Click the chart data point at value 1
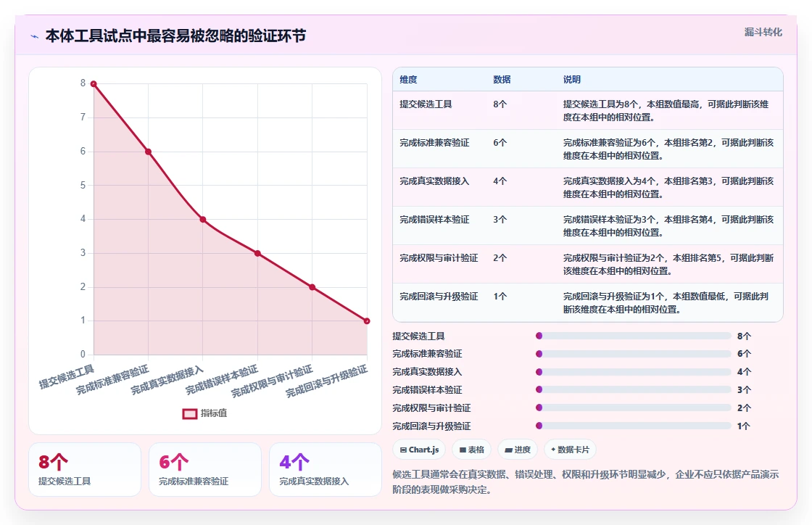The image size is (812, 525). (367, 321)
